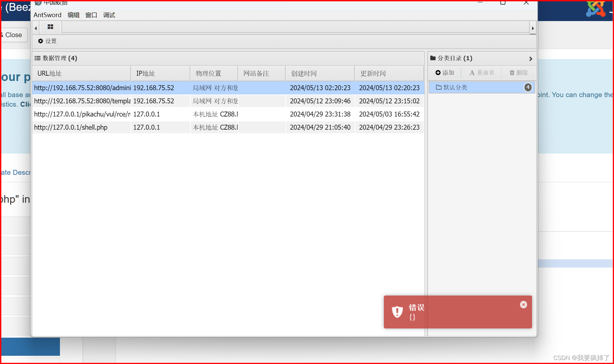The image size is (614, 364).
Task: Click update time 2024/05/03 16:55:42
Action: coord(389,114)
